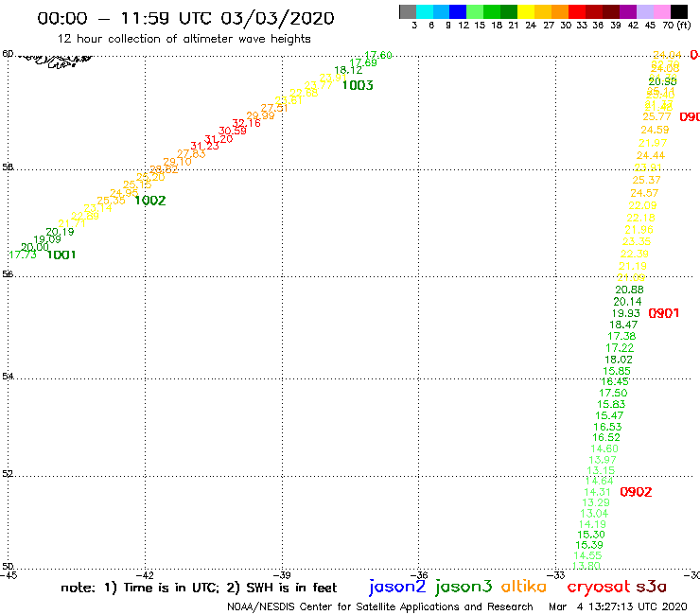Click the wave height value 17.60
This screenshot has width=700, height=615.
[378, 55]
